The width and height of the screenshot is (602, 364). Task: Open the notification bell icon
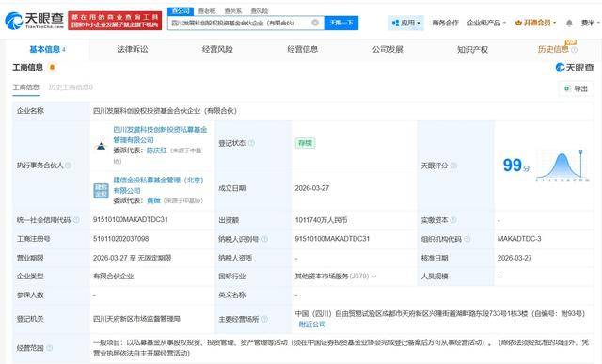[x=569, y=23]
